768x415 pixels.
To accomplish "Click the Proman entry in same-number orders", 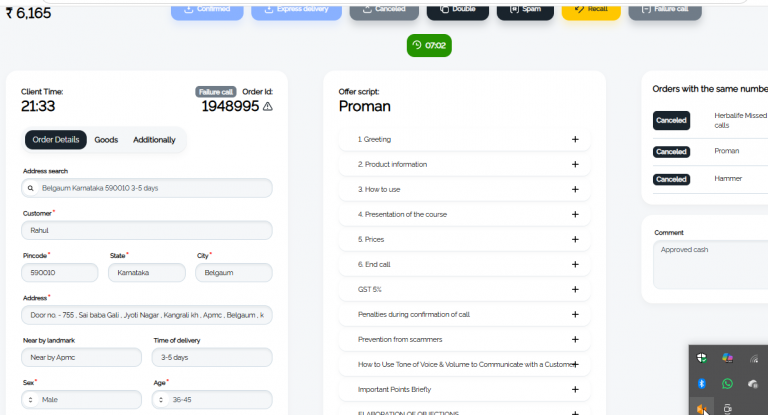I will coord(726,151).
